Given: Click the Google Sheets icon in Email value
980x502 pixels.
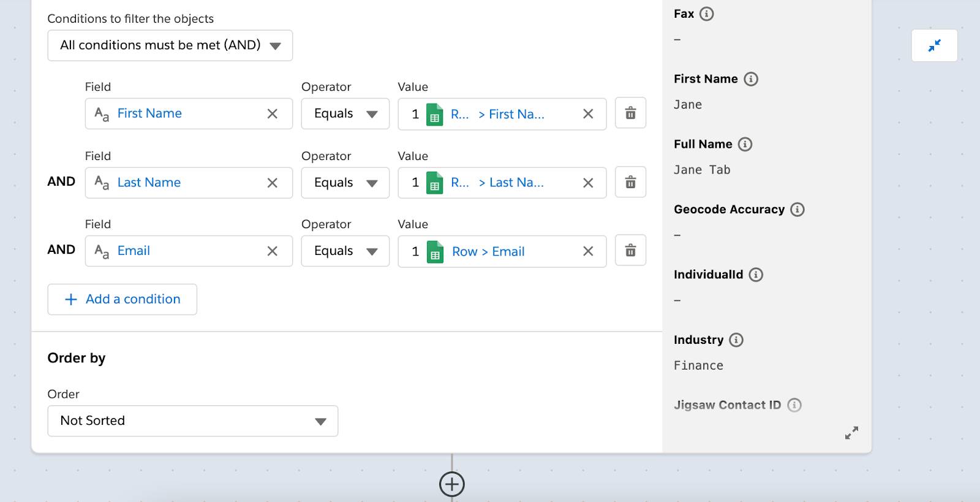Looking at the screenshot, I should click(x=435, y=251).
